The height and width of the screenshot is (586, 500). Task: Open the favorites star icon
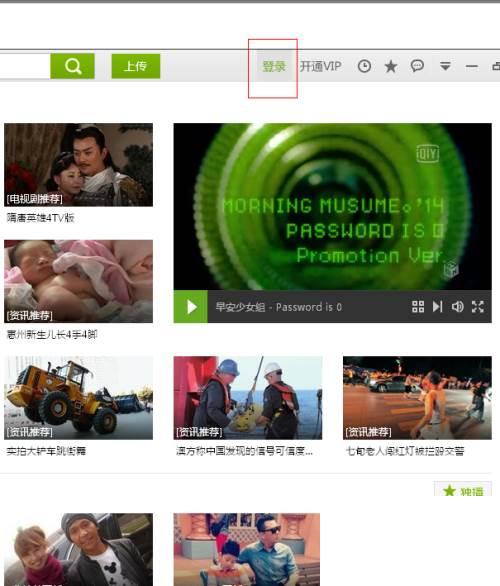[391, 67]
